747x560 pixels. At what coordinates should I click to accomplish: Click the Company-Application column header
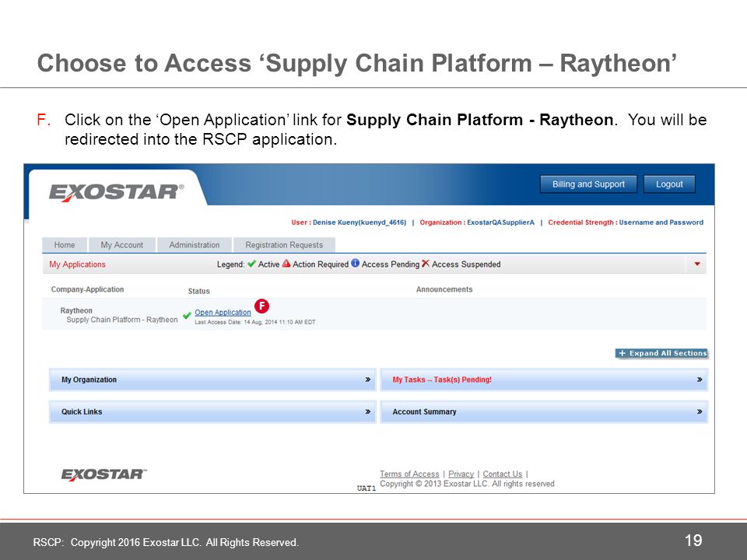click(x=87, y=289)
